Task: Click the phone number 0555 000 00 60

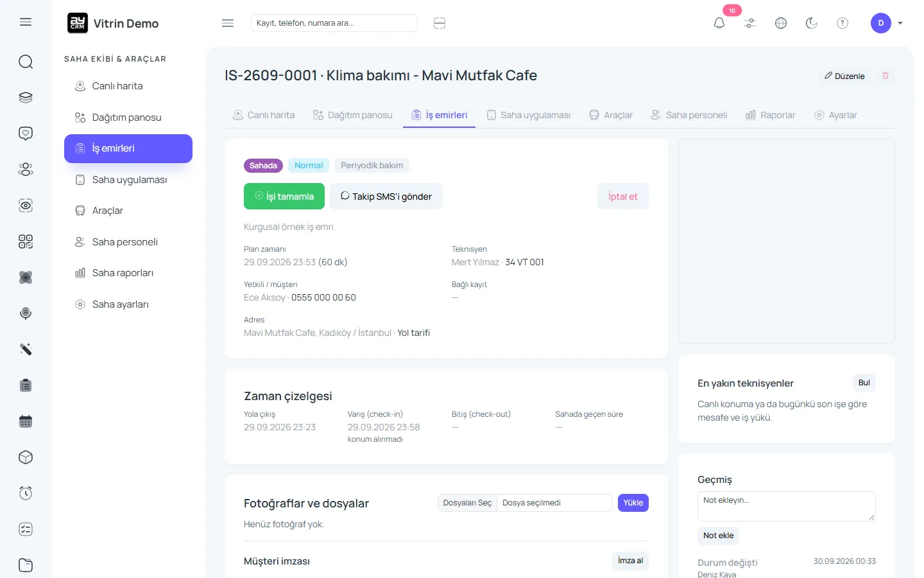Action: [x=323, y=297]
